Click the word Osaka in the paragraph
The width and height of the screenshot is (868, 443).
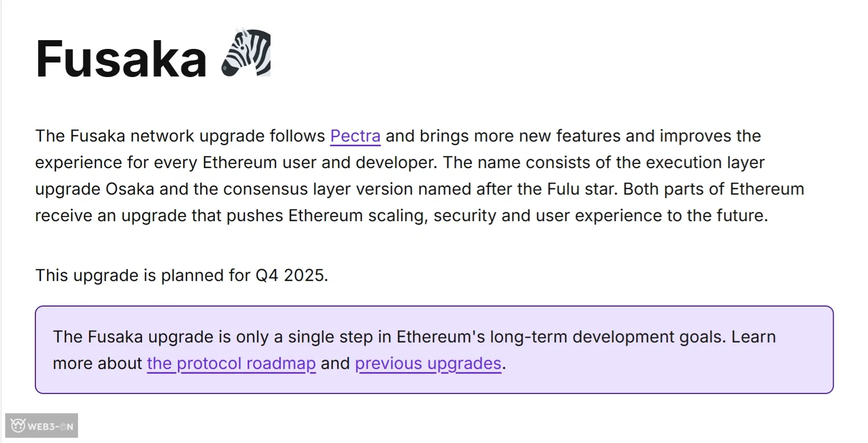(130, 189)
